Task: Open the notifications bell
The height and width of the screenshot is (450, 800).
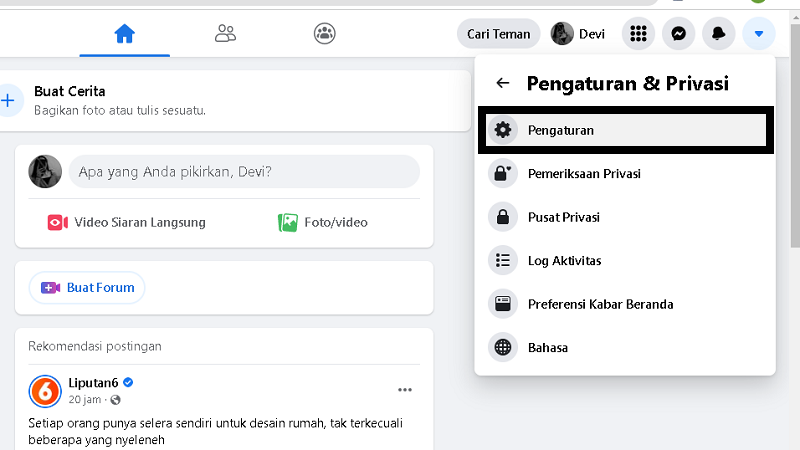Action: [718, 34]
